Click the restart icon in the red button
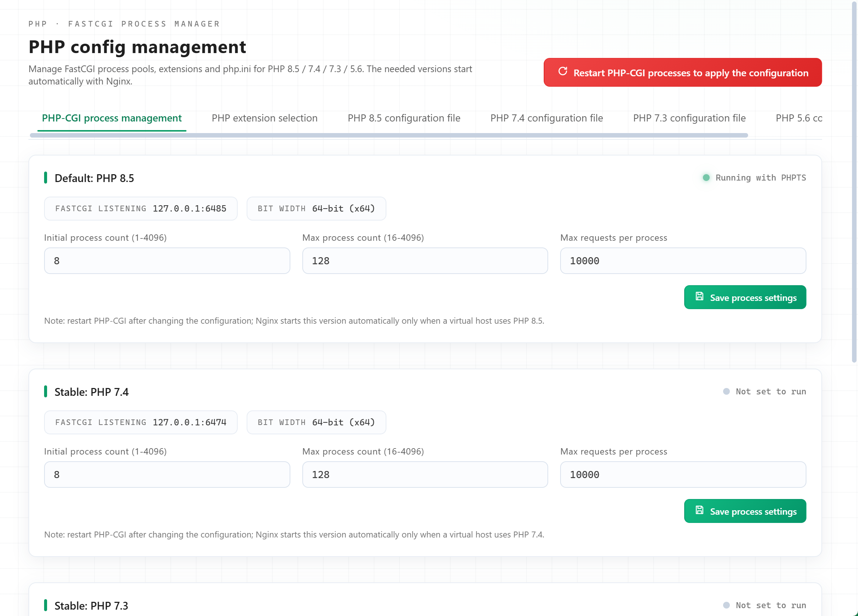This screenshot has width=858, height=616. (x=562, y=71)
